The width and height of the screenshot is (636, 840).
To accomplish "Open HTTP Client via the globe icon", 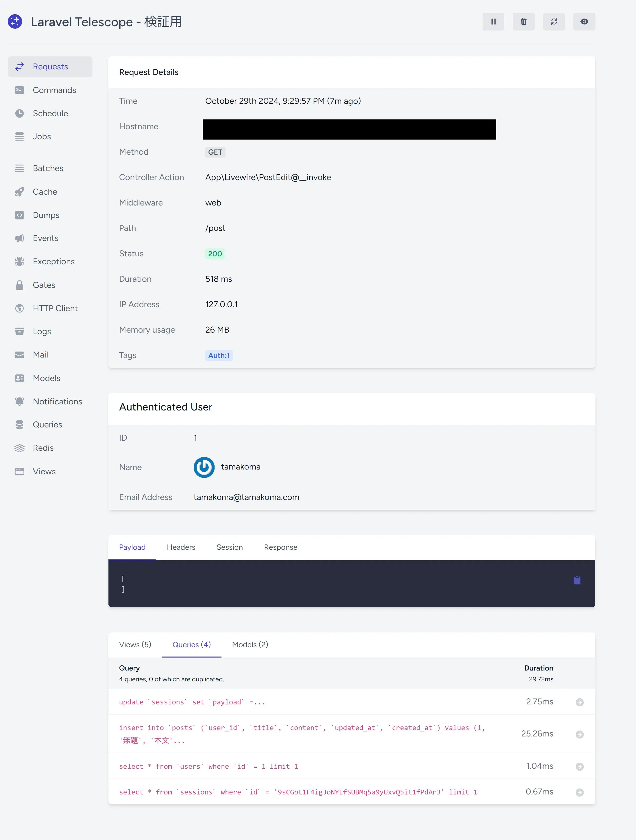I will tap(20, 308).
